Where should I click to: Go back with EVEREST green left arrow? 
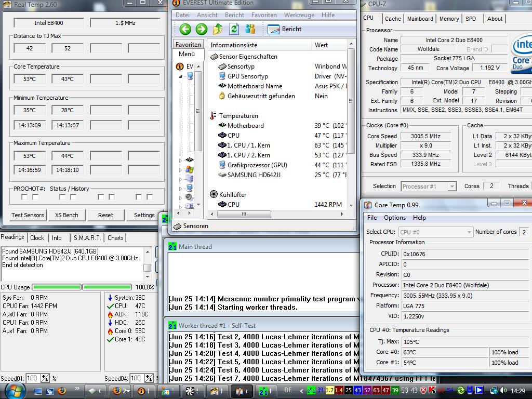[185, 29]
